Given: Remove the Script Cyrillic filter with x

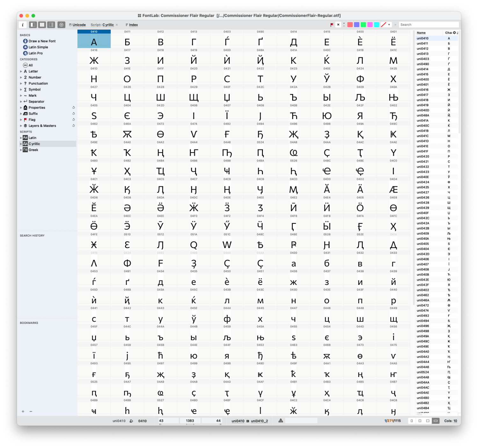Looking at the screenshot, I should pyautogui.click(x=117, y=25).
